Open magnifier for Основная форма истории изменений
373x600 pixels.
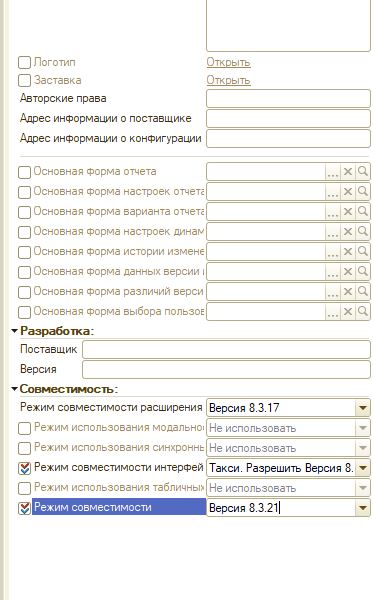362,251
